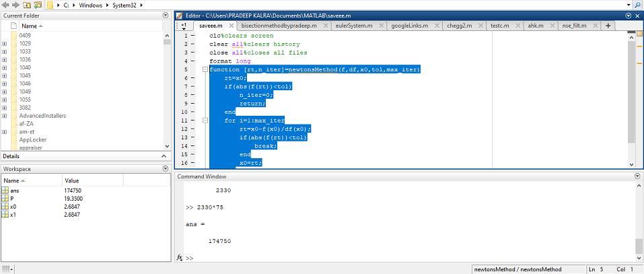This screenshot has height=274, width=644.
Task: Close the eulerSystem.m tab
Action: coord(381,26)
